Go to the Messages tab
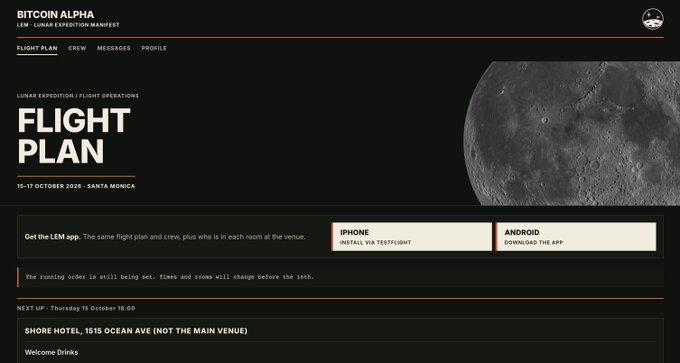Viewport: 680px width, 363px height. point(114,48)
